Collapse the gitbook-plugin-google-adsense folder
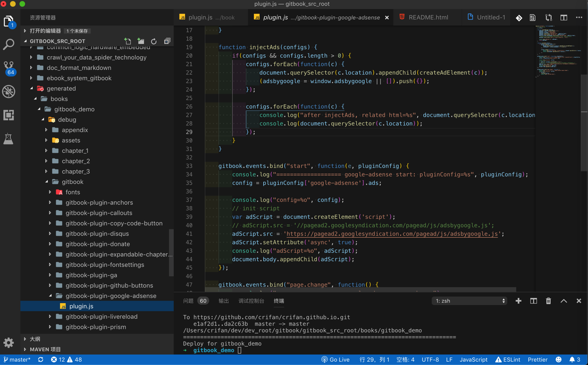 (x=110, y=296)
